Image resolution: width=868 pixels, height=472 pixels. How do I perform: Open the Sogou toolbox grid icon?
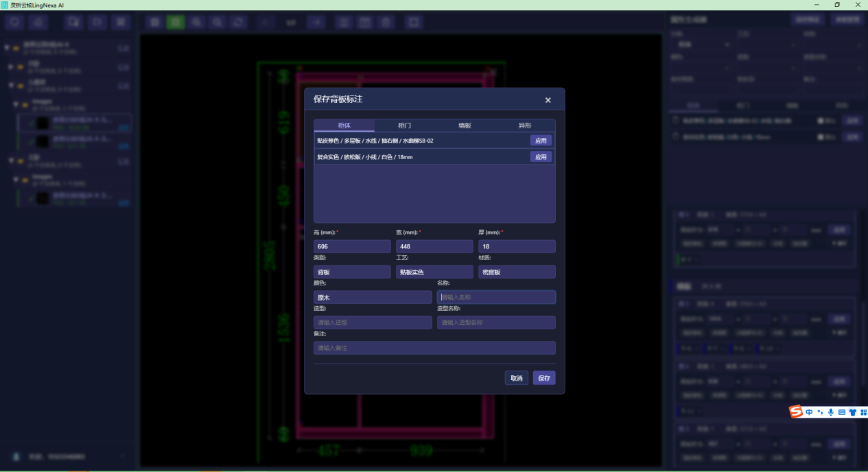(863, 412)
